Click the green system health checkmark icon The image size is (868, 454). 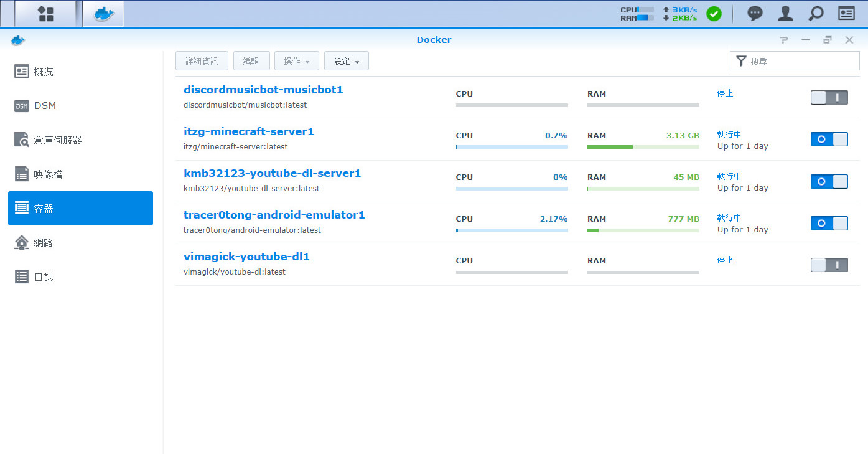pyautogui.click(x=714, y=14)
